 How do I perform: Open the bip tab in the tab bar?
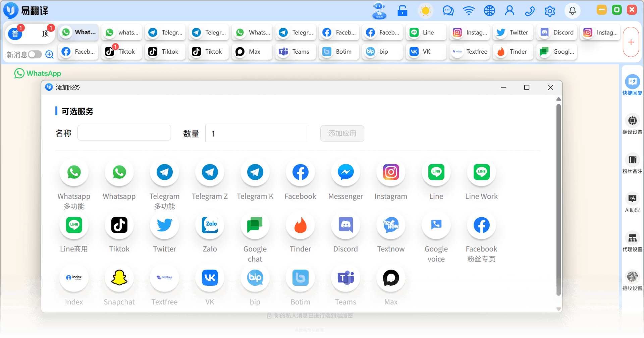382,52
